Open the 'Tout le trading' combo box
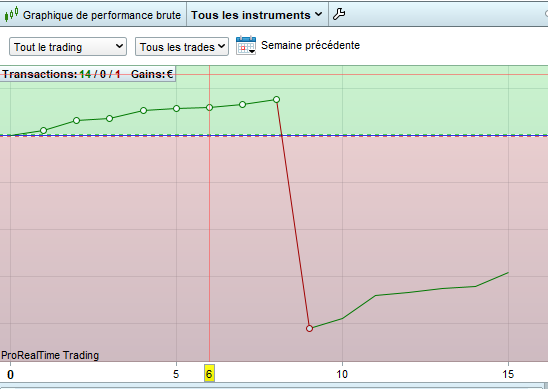The image size is (548, 389). pyautogui.click(x=68, y=46)
